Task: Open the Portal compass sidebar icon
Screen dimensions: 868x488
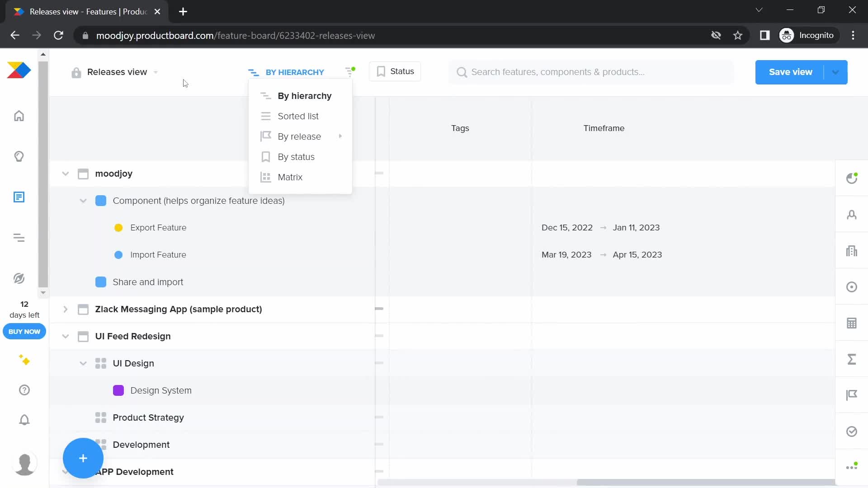Action: pyautogui.click(x=19, y=278)
